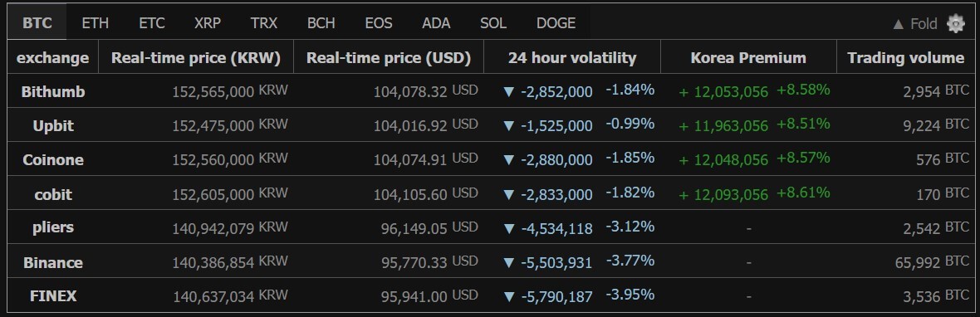Sort by Korea Premium column header

pos(748,58)
